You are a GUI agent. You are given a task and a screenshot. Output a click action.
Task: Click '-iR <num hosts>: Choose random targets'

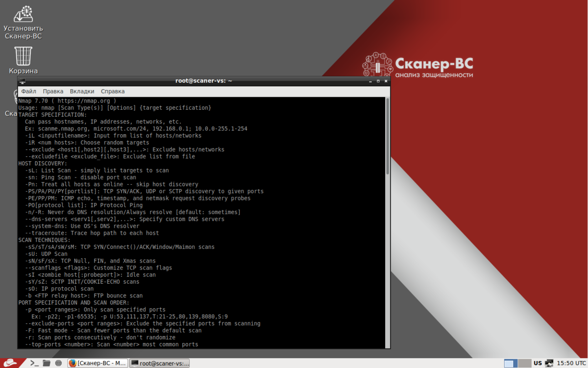[x=87, y=143]
